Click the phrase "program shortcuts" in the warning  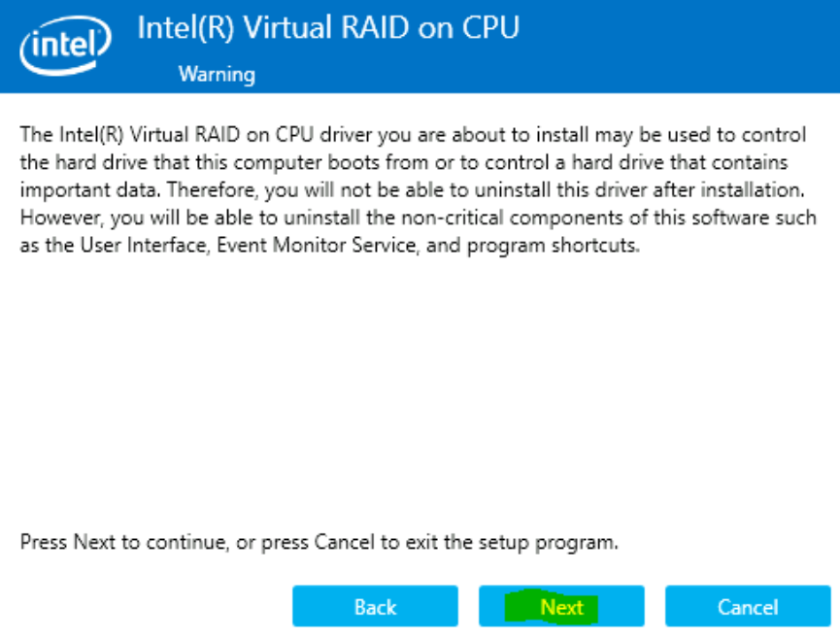(553, 246)
